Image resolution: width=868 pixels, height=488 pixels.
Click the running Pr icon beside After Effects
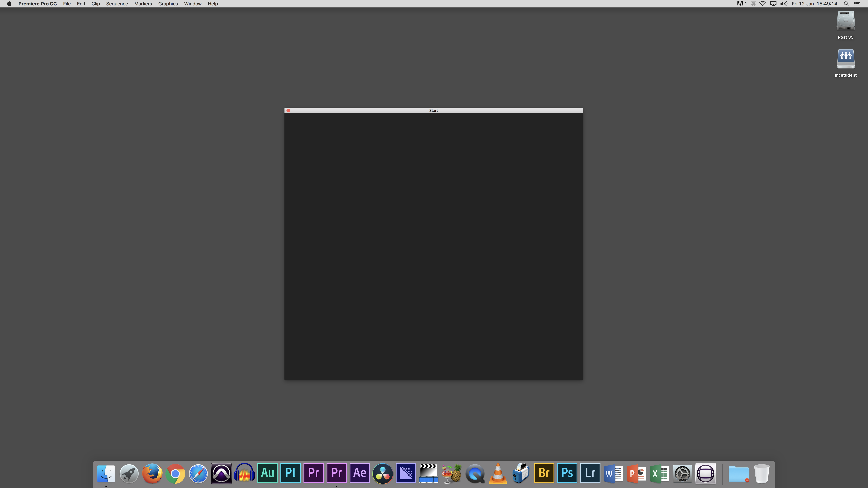coord(337,473)
